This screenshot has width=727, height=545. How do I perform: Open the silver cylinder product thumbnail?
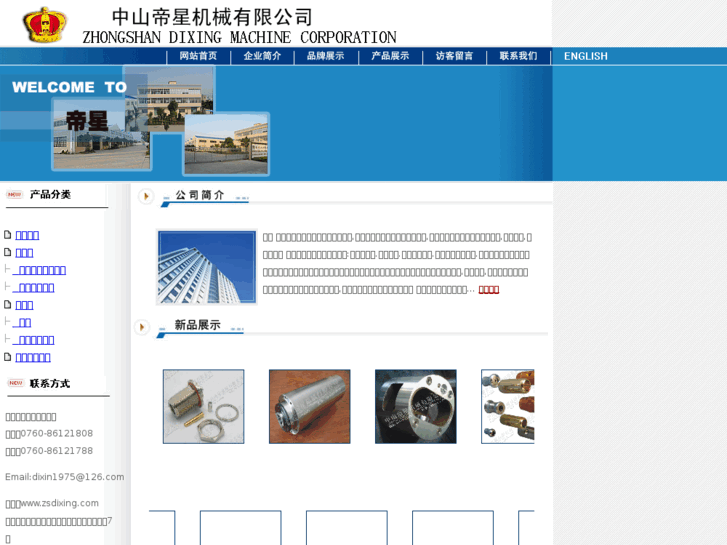[x=310, y=406]
